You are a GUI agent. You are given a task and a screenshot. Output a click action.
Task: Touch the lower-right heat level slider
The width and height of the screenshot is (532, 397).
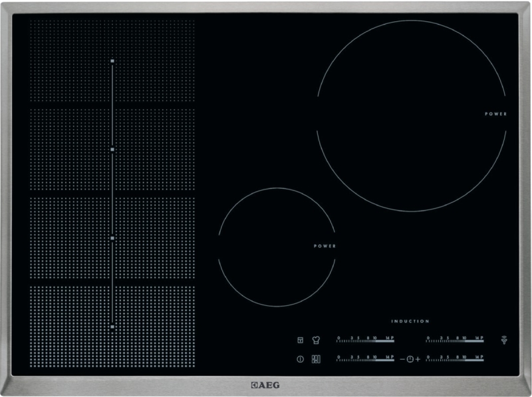click(x=455, y=358)
